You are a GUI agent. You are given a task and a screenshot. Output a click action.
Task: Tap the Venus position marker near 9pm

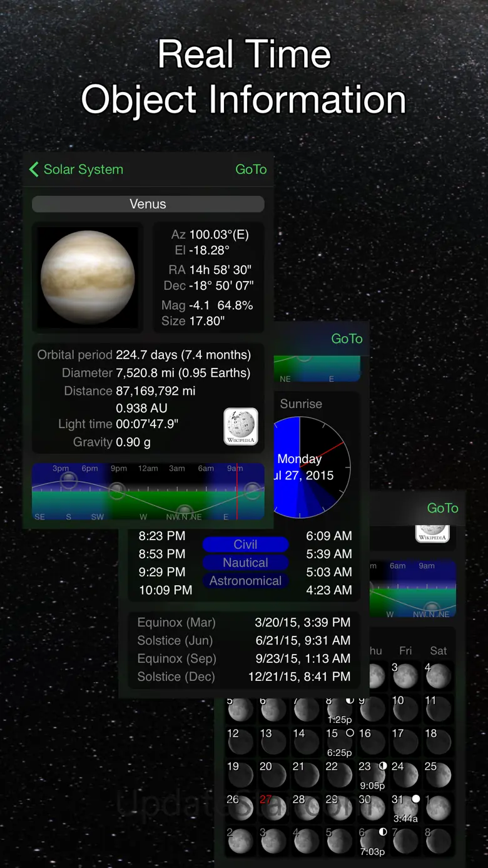click(x=116, y=490)
